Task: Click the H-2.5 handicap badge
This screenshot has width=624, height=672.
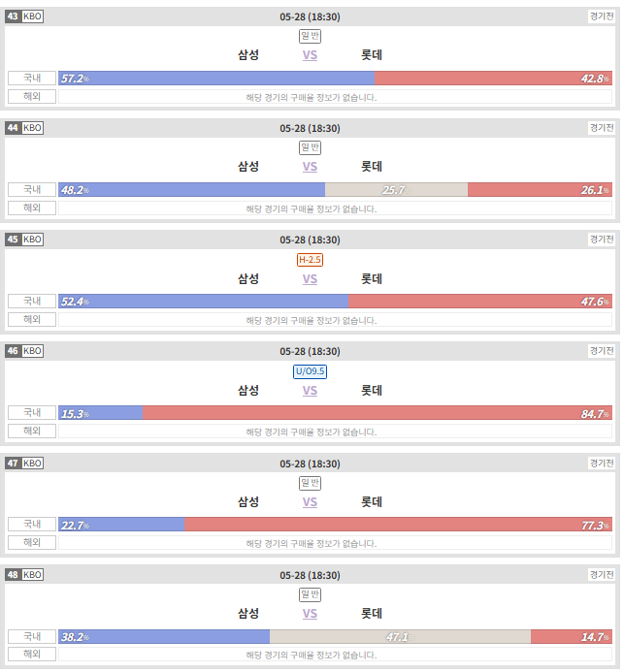Action: click(x=310, y=260)
